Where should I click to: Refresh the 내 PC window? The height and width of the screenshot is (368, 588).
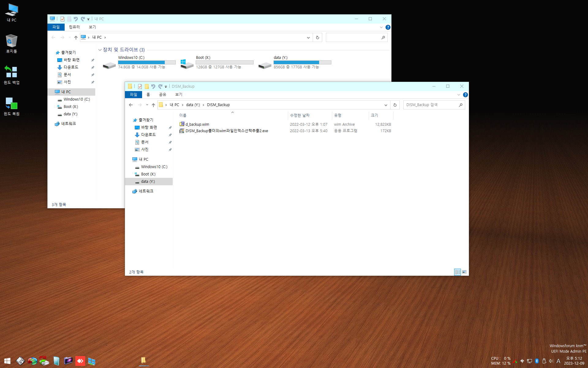pos(318,37)
